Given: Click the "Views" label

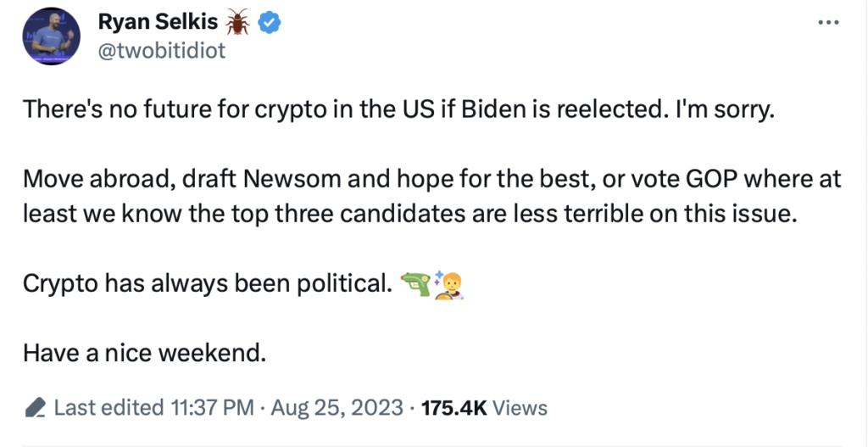Looking at the screenshot, I should [x=520, y=408].
